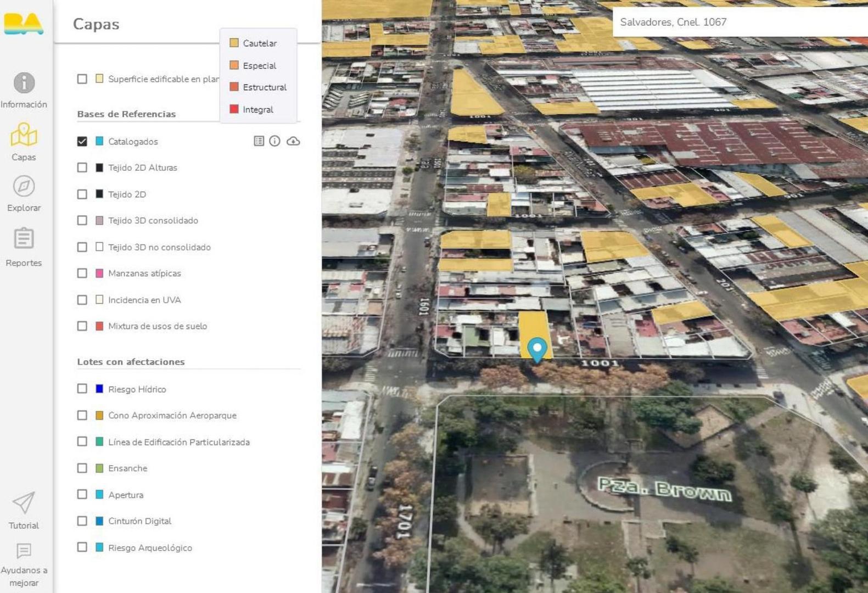Open the Catalogados table view icon

point(259,141)
